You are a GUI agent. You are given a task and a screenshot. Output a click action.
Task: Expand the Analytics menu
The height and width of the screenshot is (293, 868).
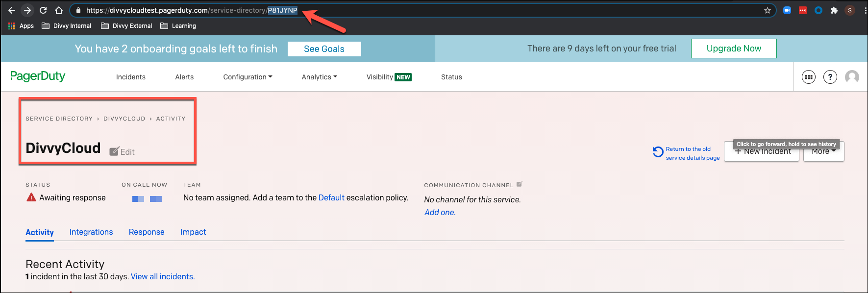point(319,77)
